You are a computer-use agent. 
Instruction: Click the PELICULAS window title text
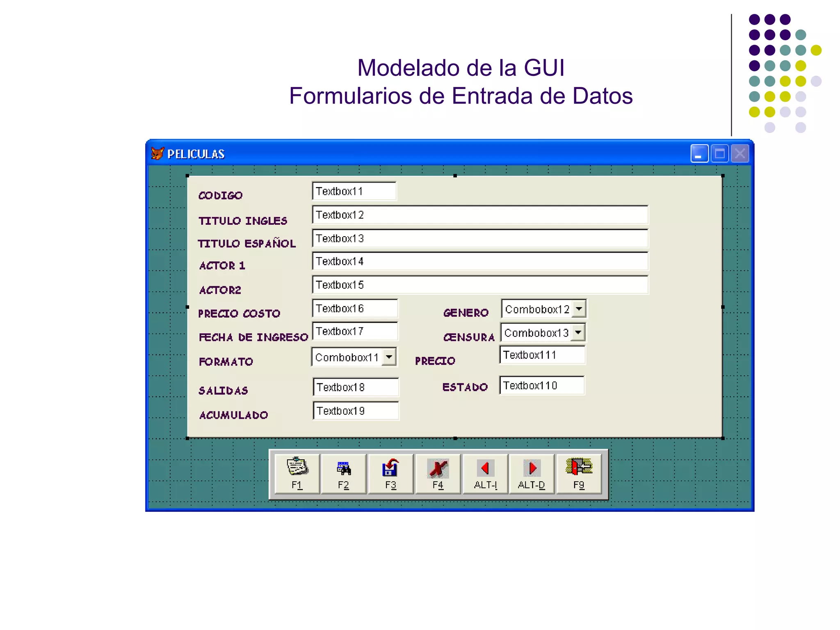click(x=196, y=154)
